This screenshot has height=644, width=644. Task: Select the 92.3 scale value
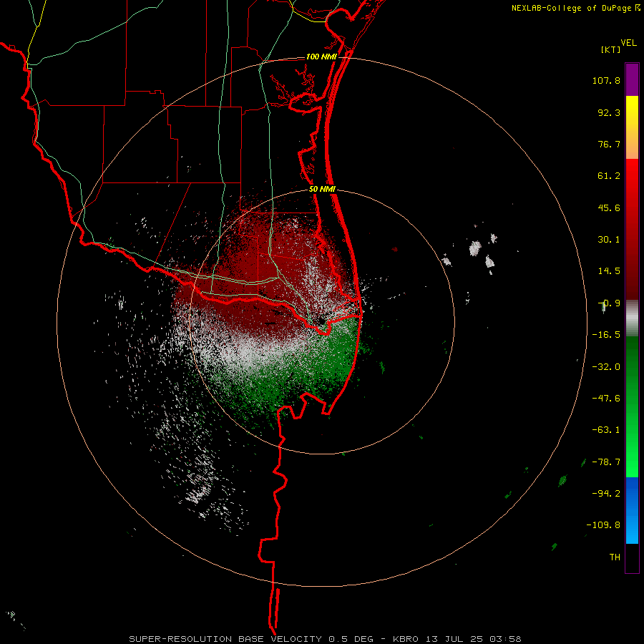click(609, 112)
